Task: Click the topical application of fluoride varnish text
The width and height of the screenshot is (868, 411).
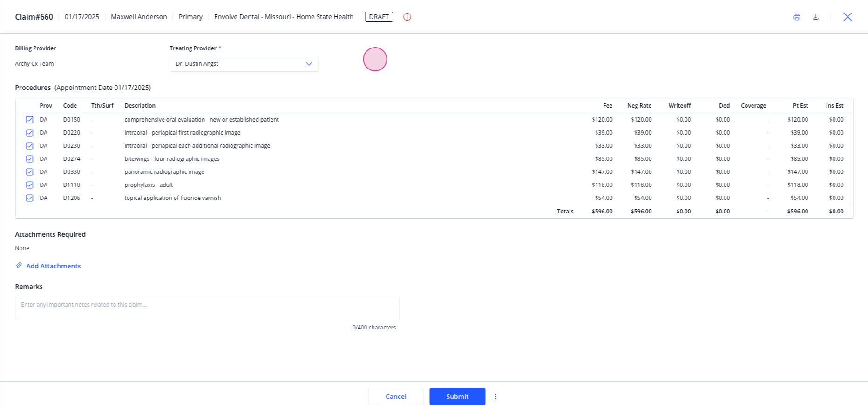Action: pyautogui.click(x=172, y=198)
